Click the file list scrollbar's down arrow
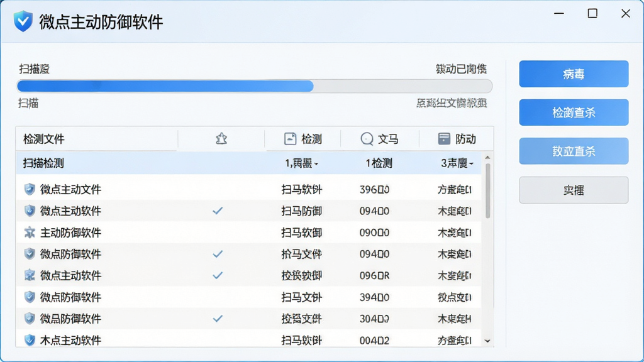The image size is (644, 362). (487, 341)
